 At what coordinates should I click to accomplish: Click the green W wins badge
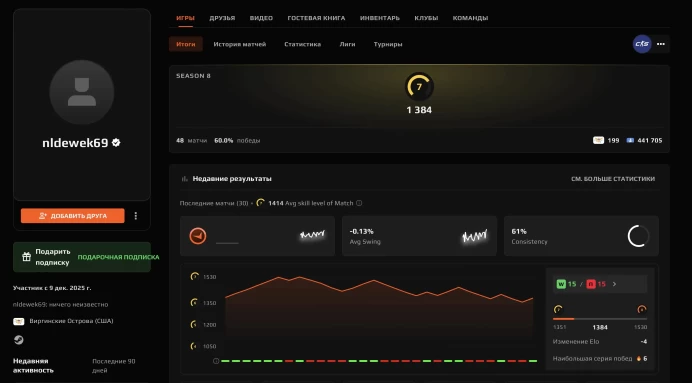coord(561,284)
